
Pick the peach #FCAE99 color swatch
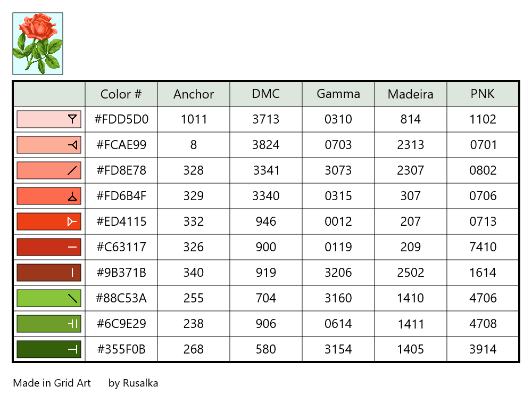click(49, 145)
